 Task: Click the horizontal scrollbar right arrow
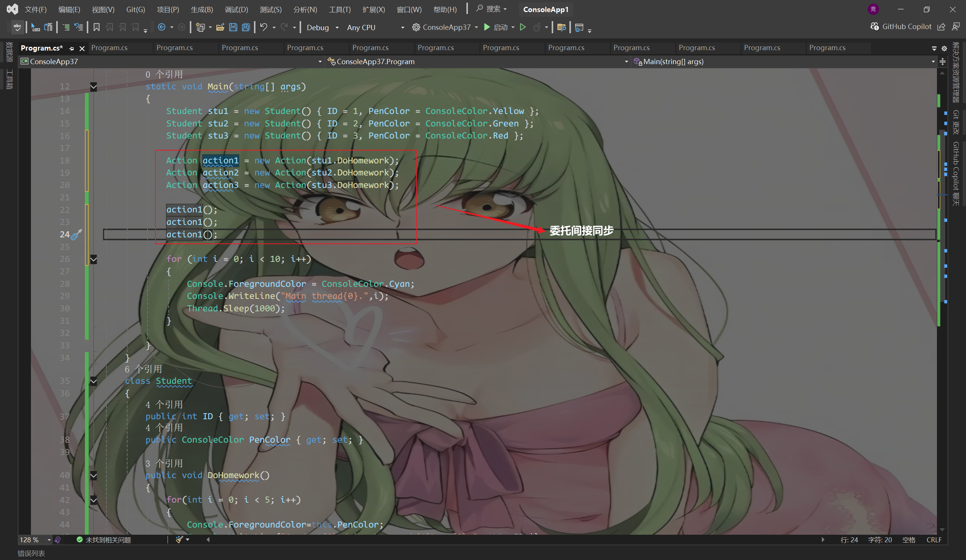(x=823, y=540)
